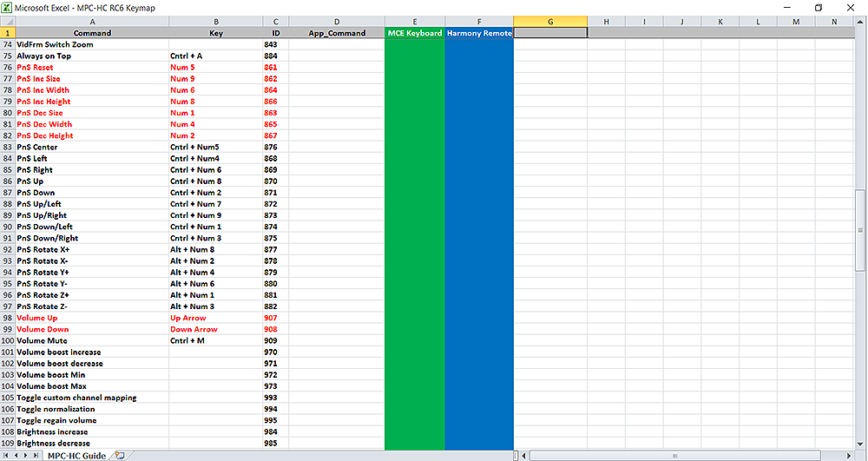Select the 'Cntrl + Num 3' cell

tap(216, 238)
